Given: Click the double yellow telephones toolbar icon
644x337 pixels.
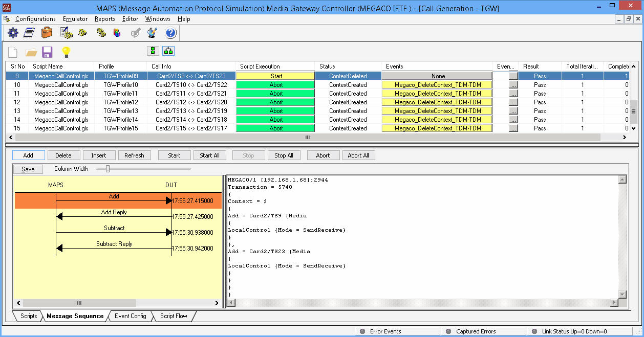Looking at the screenshot, I should [101, 33].
